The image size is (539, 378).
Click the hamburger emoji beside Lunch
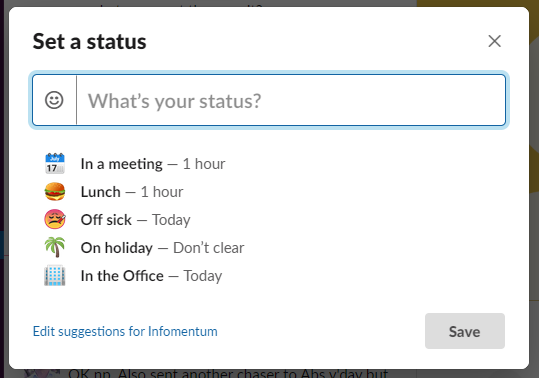(x=55, y=192)
